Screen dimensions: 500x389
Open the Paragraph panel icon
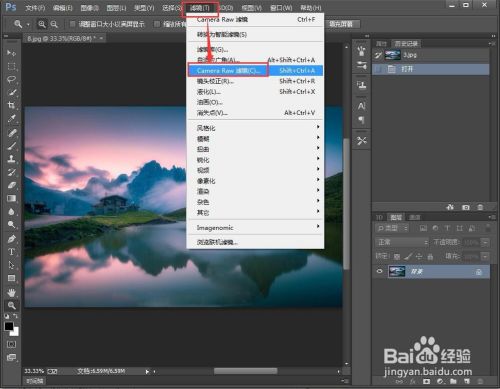pyautogui.click(x=361, y=119)
